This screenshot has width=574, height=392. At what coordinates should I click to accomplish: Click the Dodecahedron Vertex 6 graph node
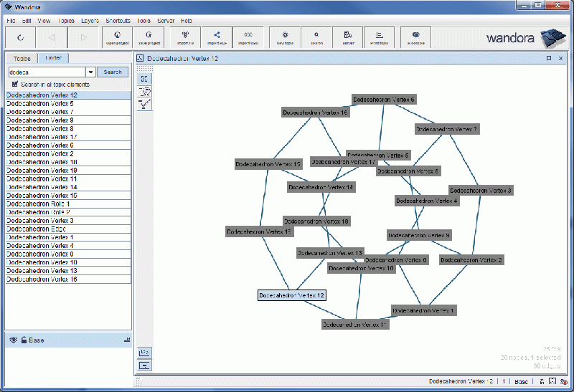tap(384, 100)
